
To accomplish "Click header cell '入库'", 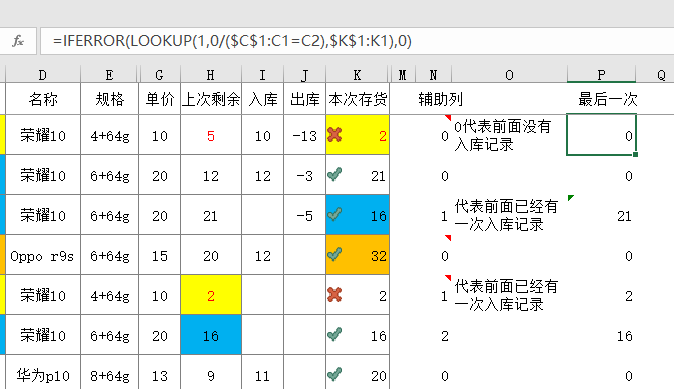I will pos(262,99).
